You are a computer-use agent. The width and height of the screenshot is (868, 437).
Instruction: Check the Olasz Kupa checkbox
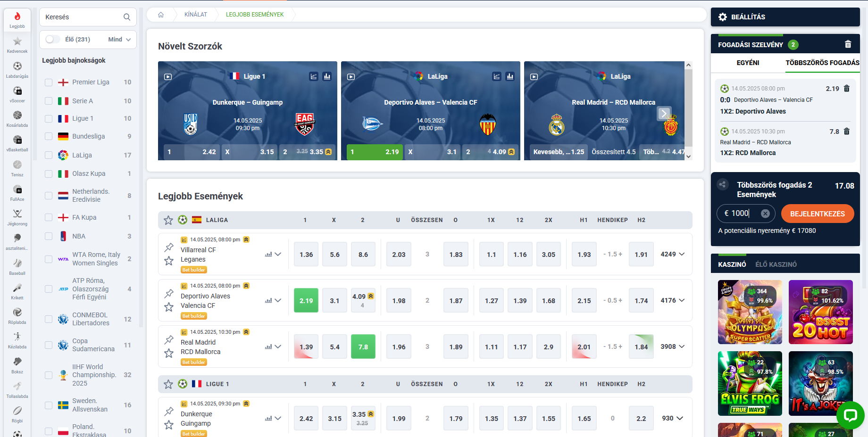[x=49, y=173]
